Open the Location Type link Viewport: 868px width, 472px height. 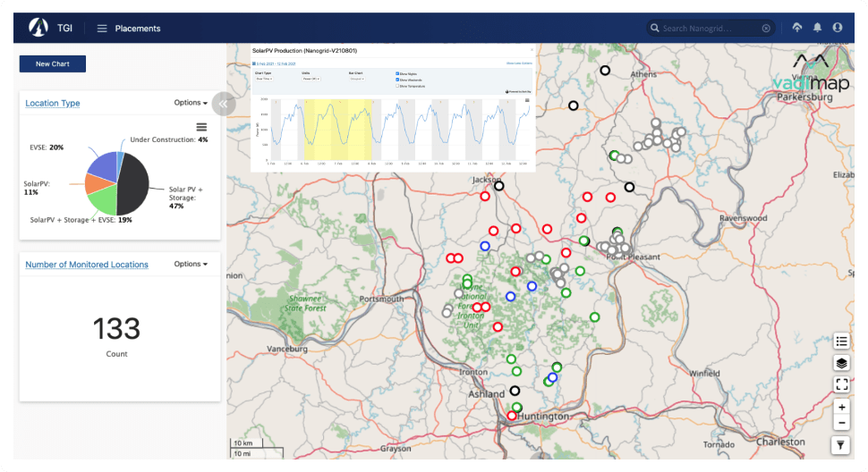point(53,104)
